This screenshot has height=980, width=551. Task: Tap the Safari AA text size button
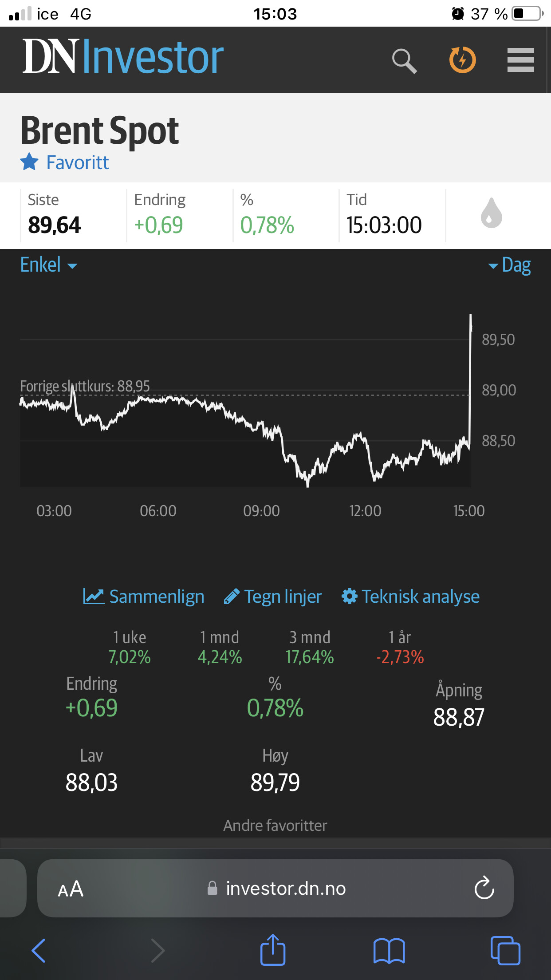coord(71,889)
